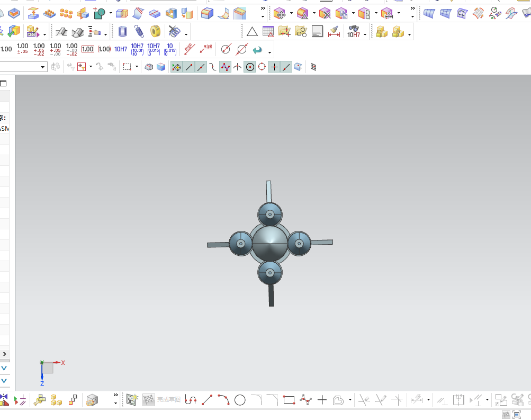Toggle the midpoint snap option
Image resolution: width=531 pixels, height=420 pixels.
tap(201, 67)
